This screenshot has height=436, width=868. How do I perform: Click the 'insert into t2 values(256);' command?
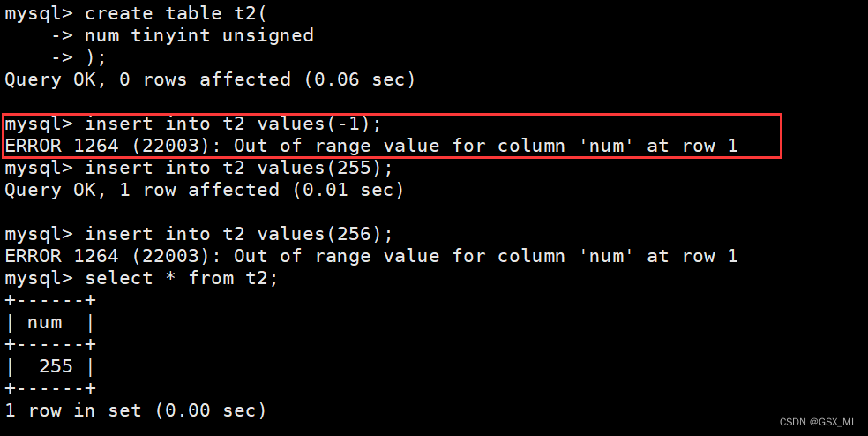click(x=198, y=235)
